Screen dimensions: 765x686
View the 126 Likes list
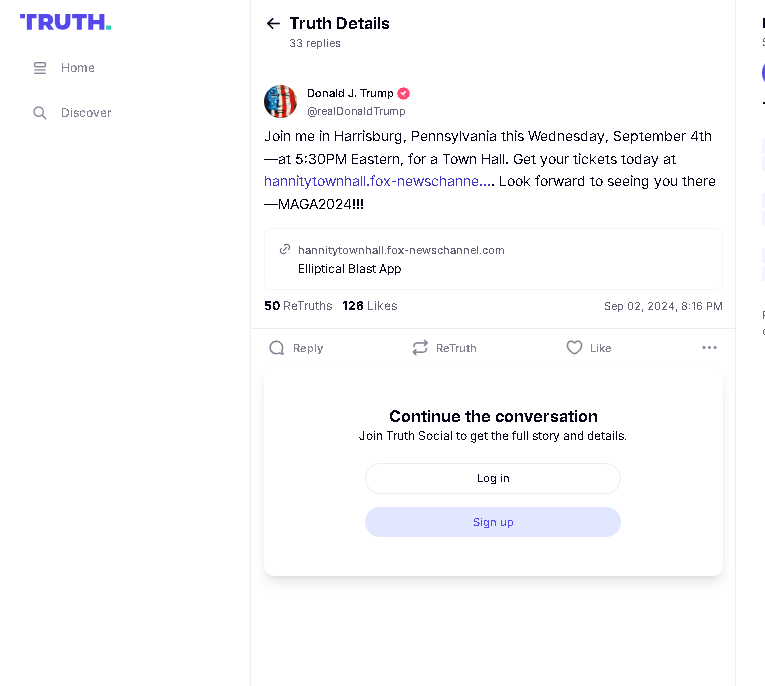(370, 306)
